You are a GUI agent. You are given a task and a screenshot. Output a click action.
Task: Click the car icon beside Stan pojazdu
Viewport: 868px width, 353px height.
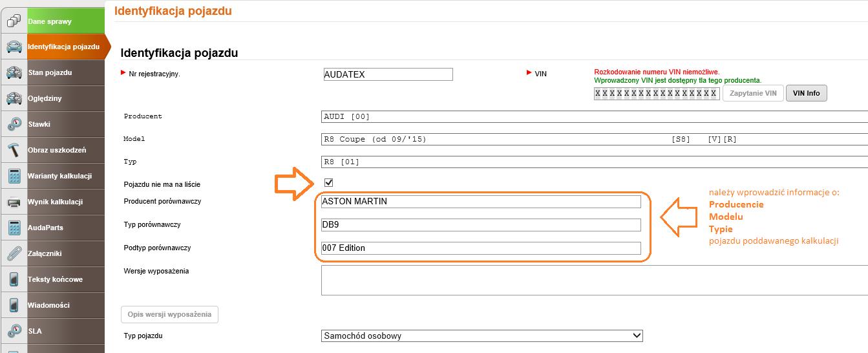click(13, 72)
